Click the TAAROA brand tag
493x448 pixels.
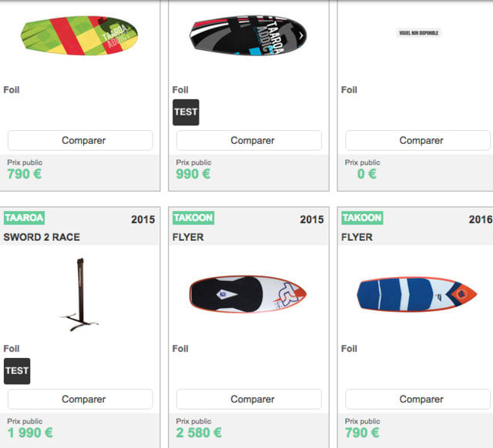24,218
